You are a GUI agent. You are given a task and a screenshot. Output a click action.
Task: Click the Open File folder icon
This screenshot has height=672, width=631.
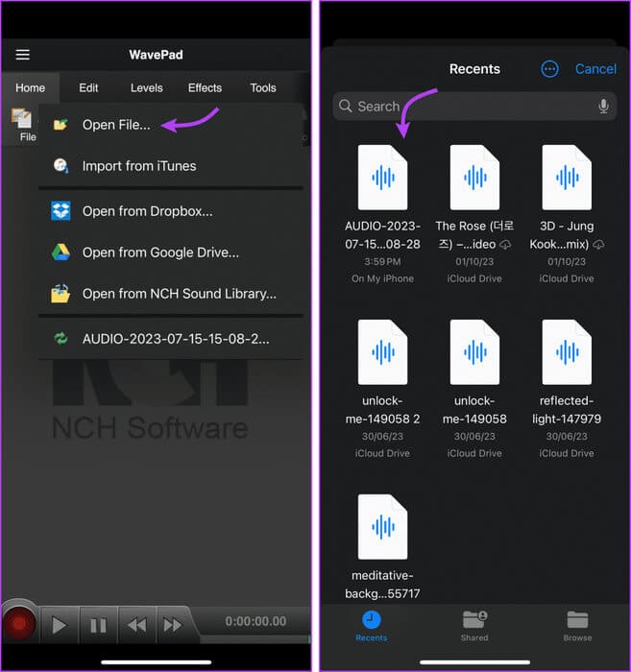[61, 125]
